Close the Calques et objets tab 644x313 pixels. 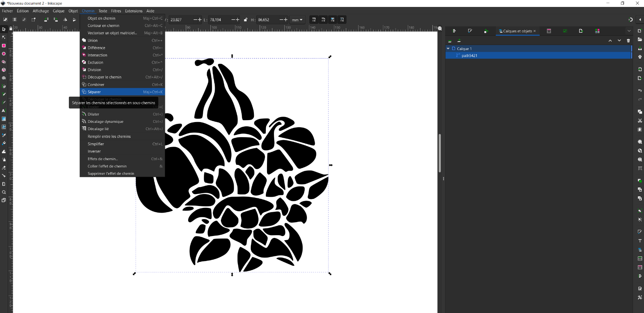point(535,31)
